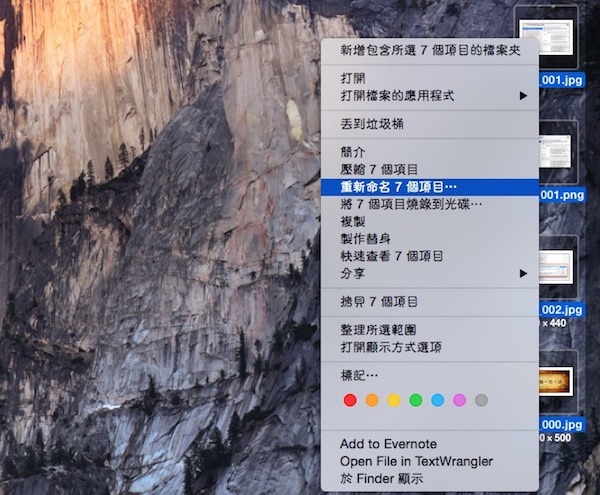Select the 002.jpg desktop file thumbnail
The width and height of the screenshot is (600, 495).
[x=556, y=267]
